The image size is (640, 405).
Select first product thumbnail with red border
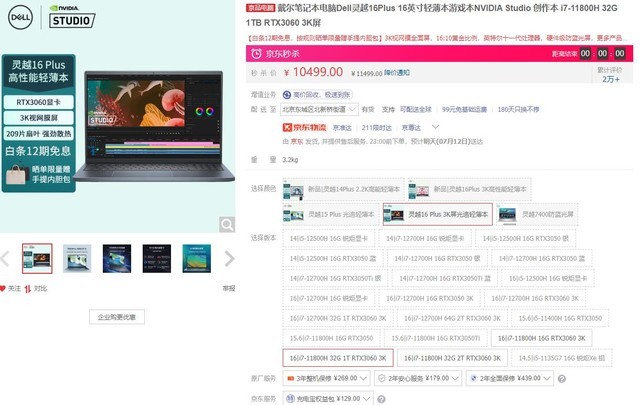[x=37, y=258]
